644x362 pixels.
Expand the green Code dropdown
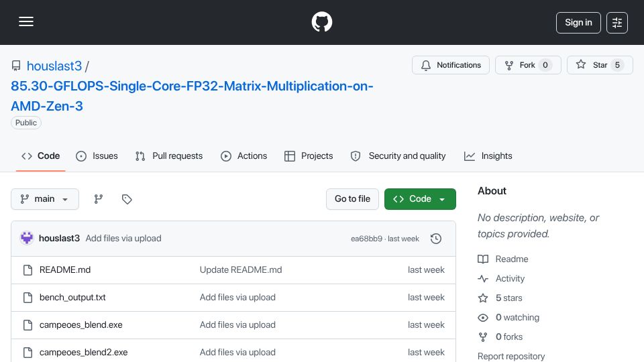tap(420, 199)
